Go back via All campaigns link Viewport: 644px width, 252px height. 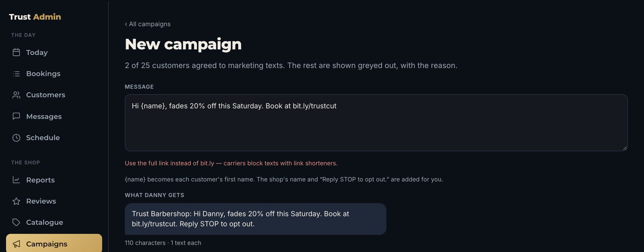(148, 24)
